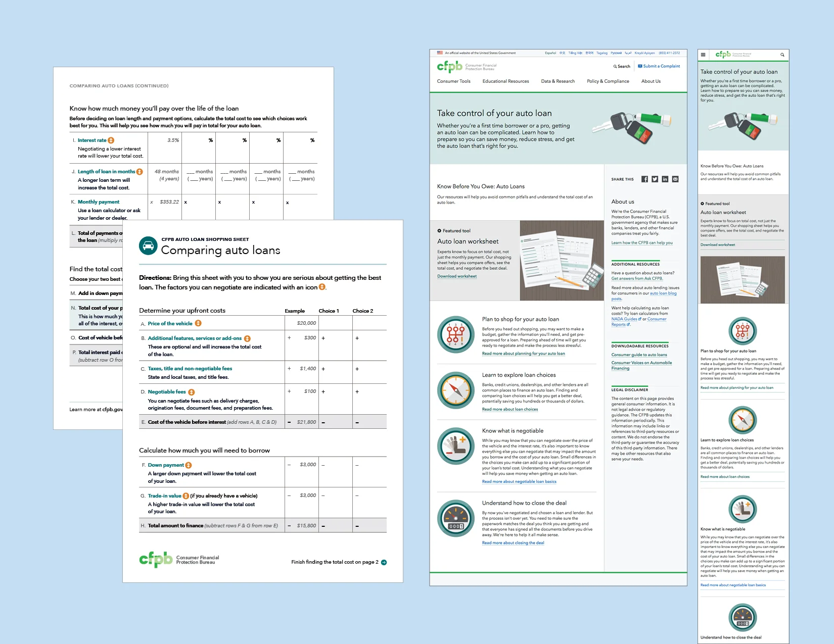
Task: Tap the mobile site search icon
Action: tap(782, 55)
